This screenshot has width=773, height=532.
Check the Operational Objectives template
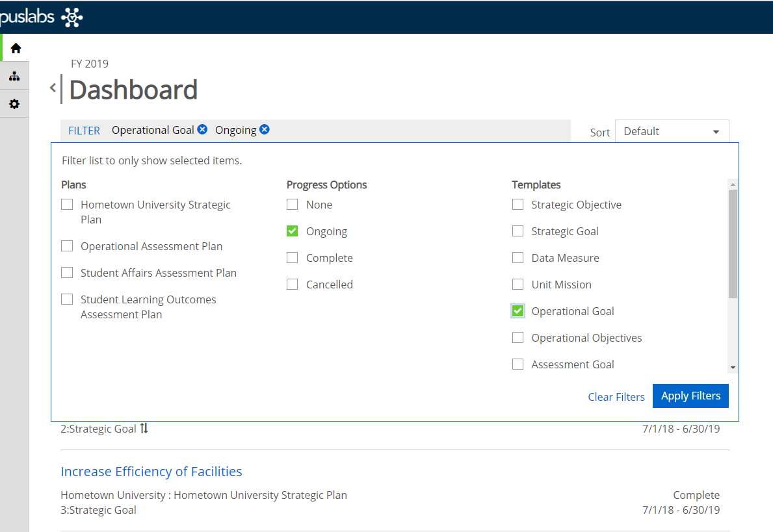518,337
